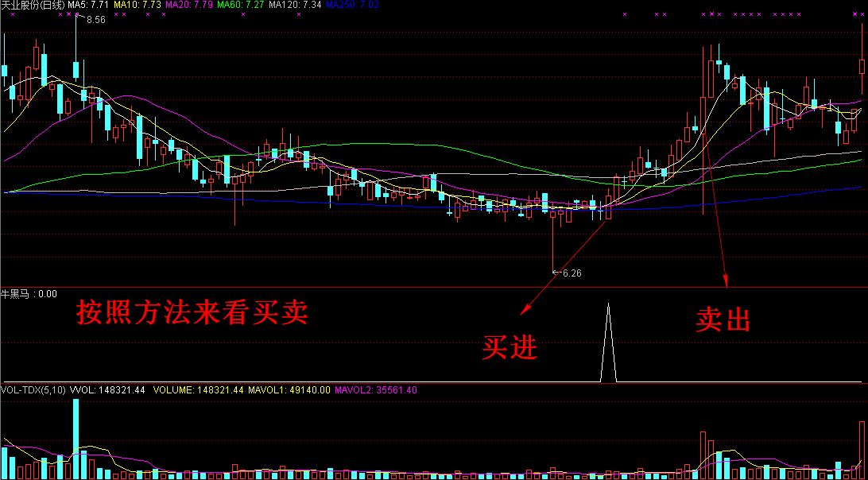
Task: Click the last red volume bar at right edge
Action: point(862,451)
